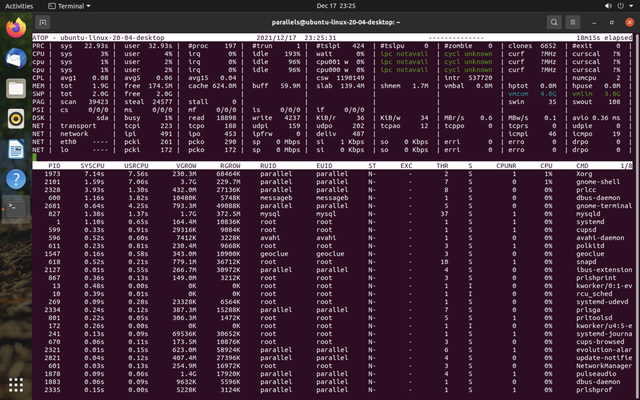Open the Activities overview

point(19,6)
